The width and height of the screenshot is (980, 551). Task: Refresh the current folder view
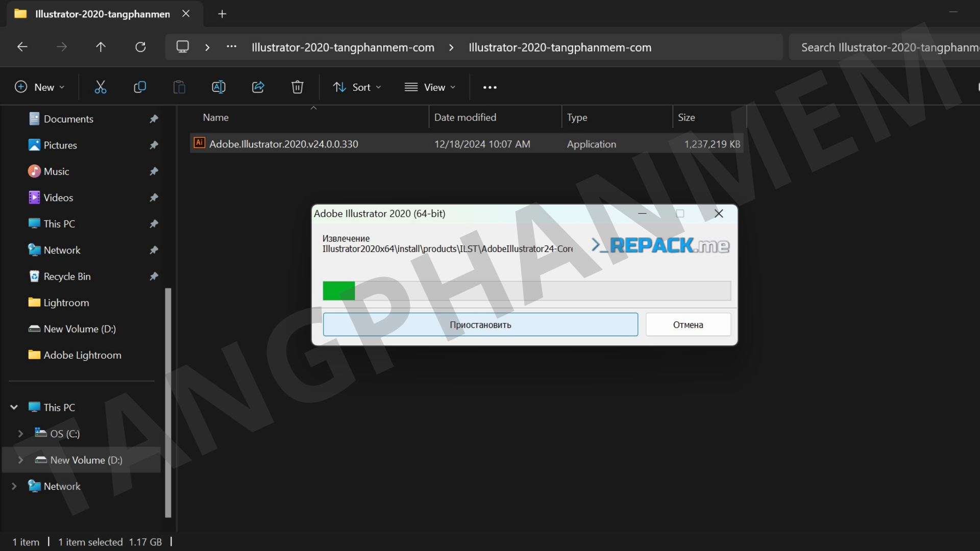[x=140, y=47]
